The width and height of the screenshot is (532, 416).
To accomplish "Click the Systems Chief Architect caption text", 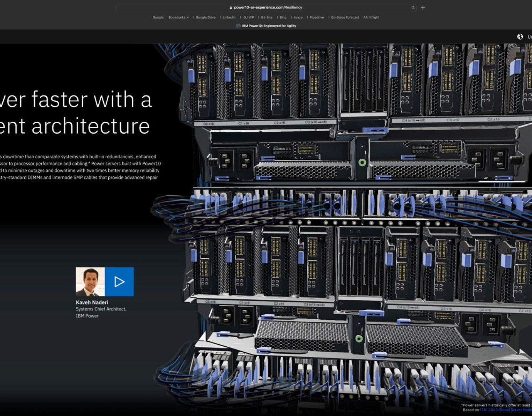I will [101, 309].
